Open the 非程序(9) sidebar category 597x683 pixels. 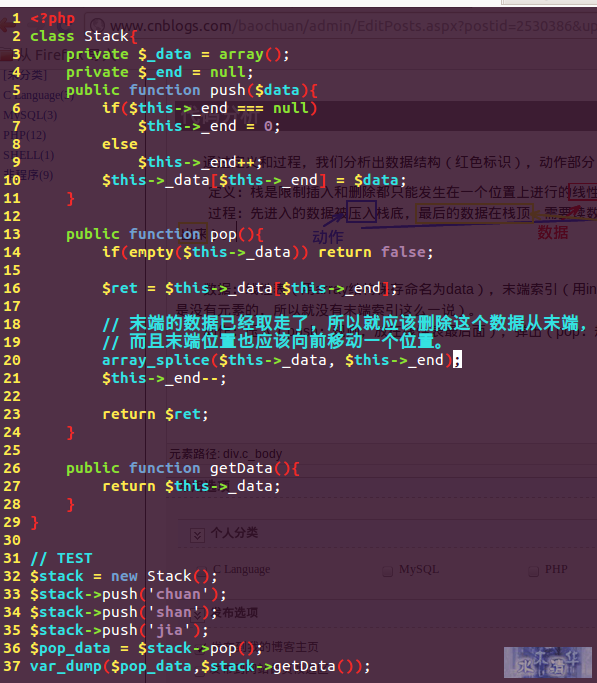click(x=28, y=175)
